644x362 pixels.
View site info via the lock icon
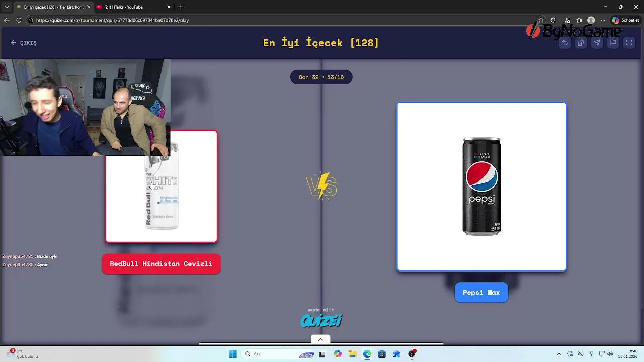pyautogui.click(x=31, y=20)
